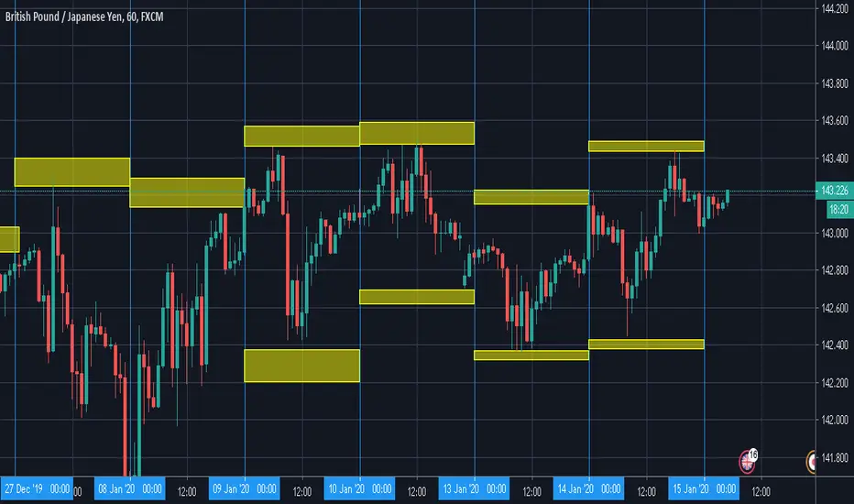Viewport: 854px width, 504px height.
Task: Select the 27 Dec '19 date marker
Action: click(37, 488)
